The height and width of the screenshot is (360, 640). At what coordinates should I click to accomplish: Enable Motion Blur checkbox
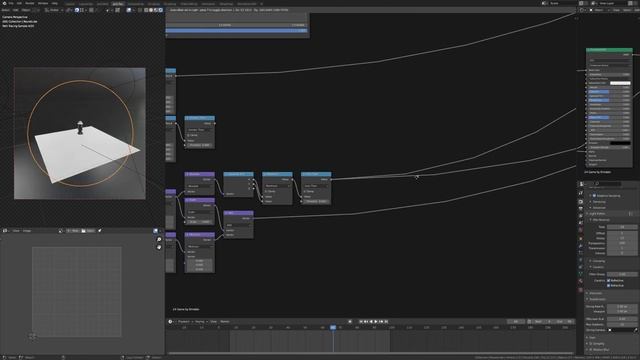(x=591, y=349)
